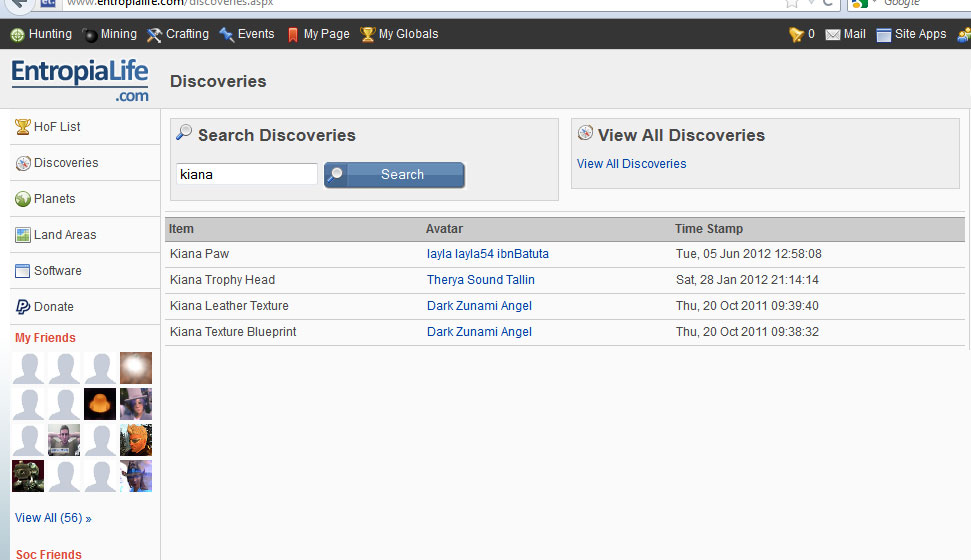This screenshot has width=971, height=560.
Task: Click the Land Areas map icon
Action: (x=23, y=235)
